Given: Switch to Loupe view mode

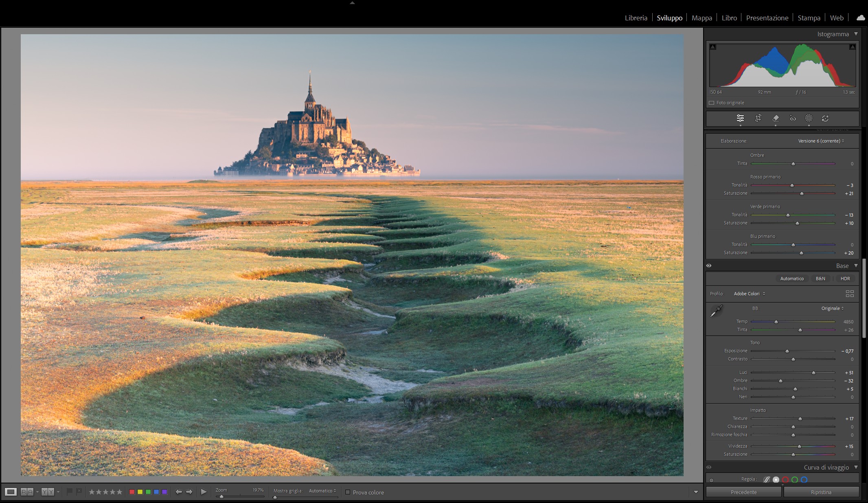Looking at the screenshot, I should pyautogui.click(x=11, y=492).
